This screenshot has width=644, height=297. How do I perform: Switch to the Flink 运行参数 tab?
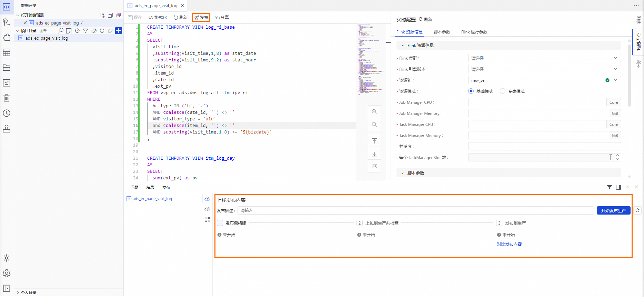[x=474, y=32]
